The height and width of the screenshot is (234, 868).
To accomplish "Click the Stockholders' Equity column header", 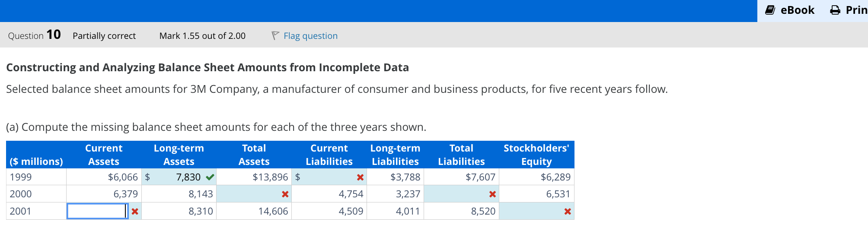I will click(536, 155).
